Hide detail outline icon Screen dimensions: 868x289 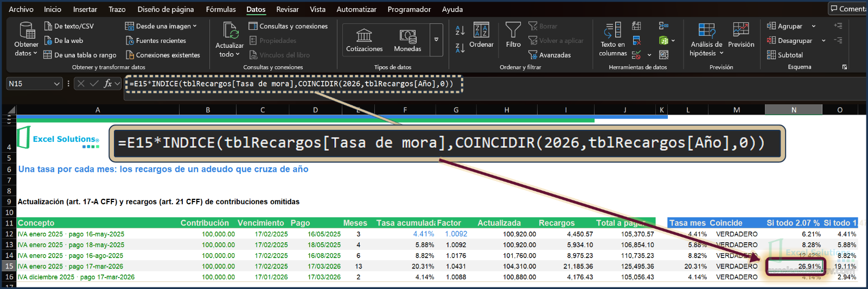click(838, 40)
